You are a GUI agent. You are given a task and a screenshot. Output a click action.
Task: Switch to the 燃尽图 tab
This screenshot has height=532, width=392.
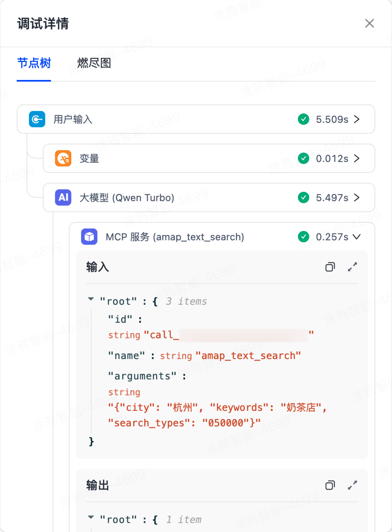(x=94, y=63)
